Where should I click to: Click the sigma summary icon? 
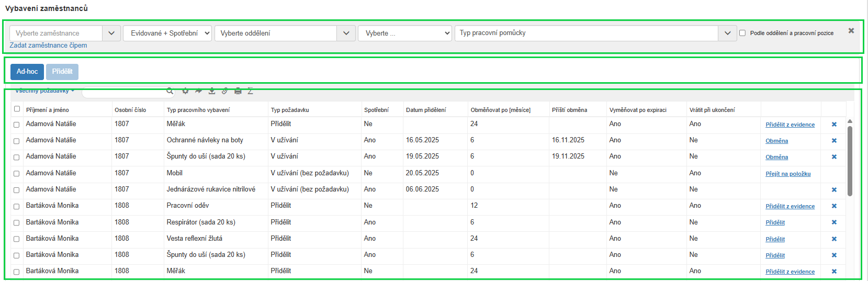tap(251, 91)
